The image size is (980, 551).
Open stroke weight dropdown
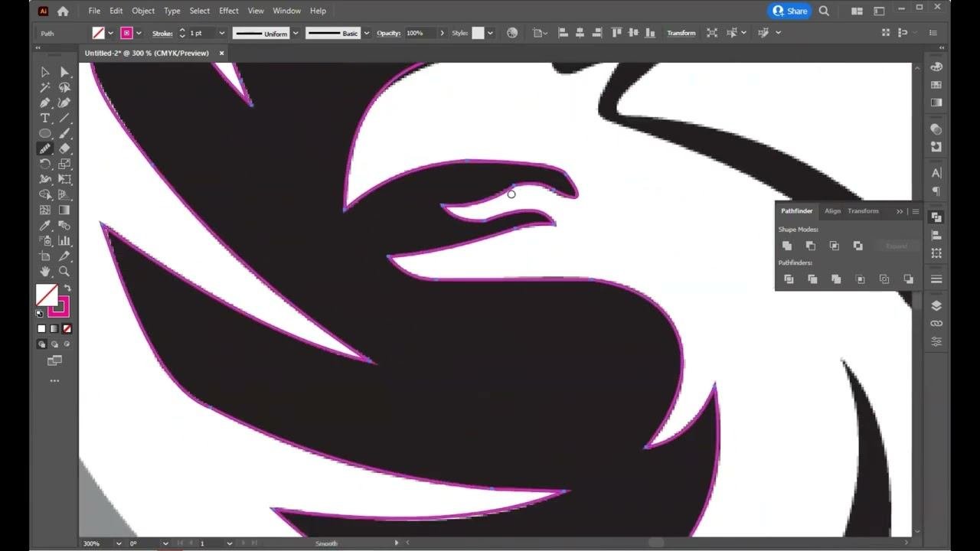pos(221,34)
